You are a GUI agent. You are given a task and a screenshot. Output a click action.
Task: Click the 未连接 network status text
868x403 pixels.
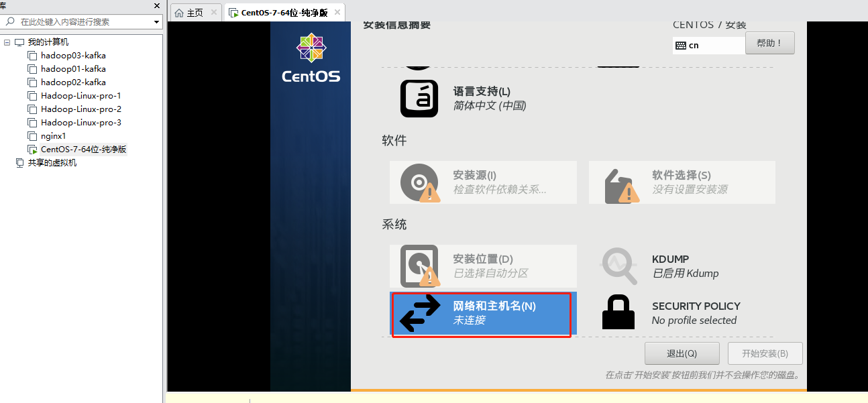[469, 321]
